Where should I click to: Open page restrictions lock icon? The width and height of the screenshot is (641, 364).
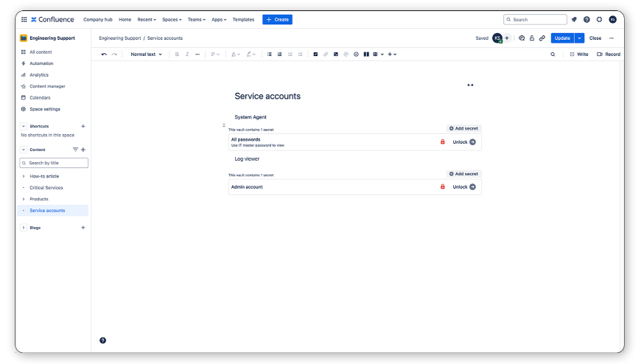532,38
